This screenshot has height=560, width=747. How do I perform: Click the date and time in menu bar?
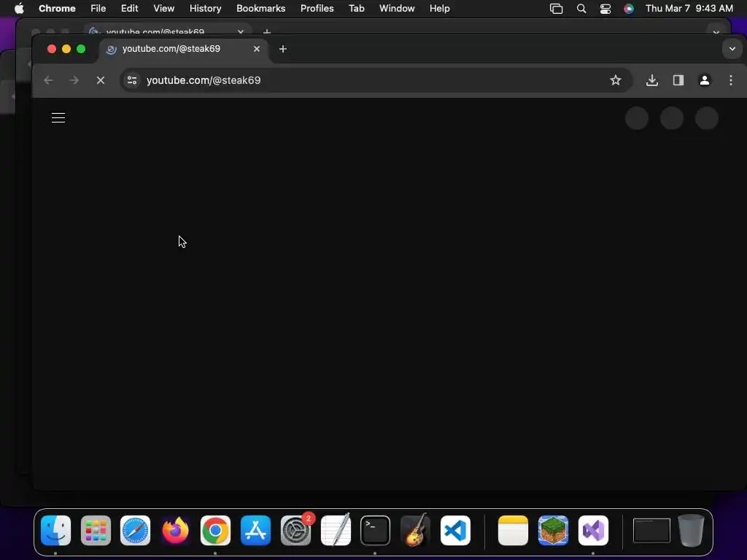(x=689, y=9)
